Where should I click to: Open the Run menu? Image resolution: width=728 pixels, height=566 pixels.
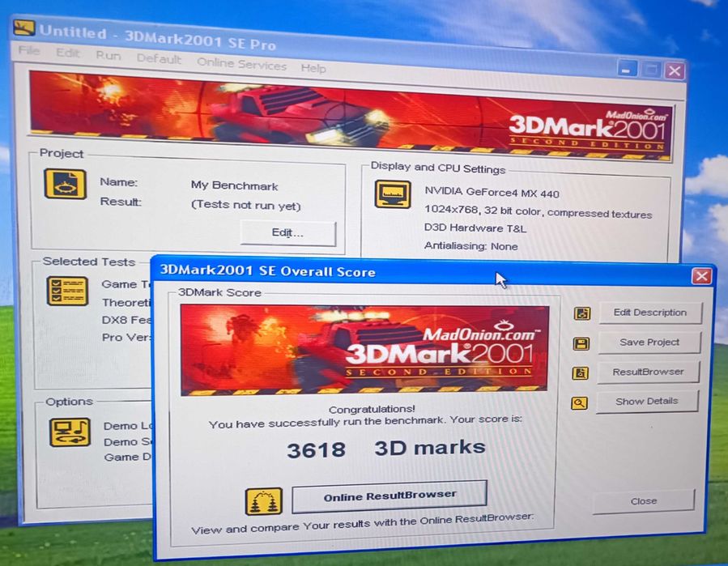[109, 56]
